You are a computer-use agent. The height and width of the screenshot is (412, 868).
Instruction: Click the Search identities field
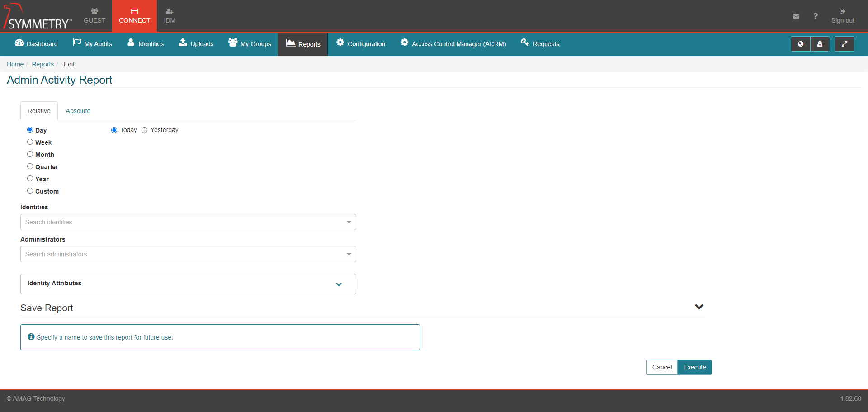click(x=188, y=222)
